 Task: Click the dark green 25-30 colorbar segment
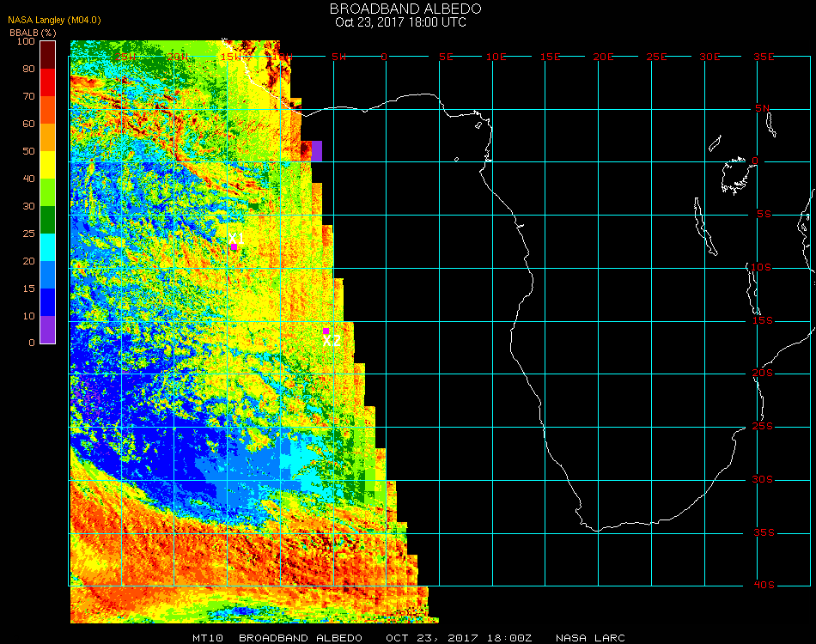coord(48,220)
